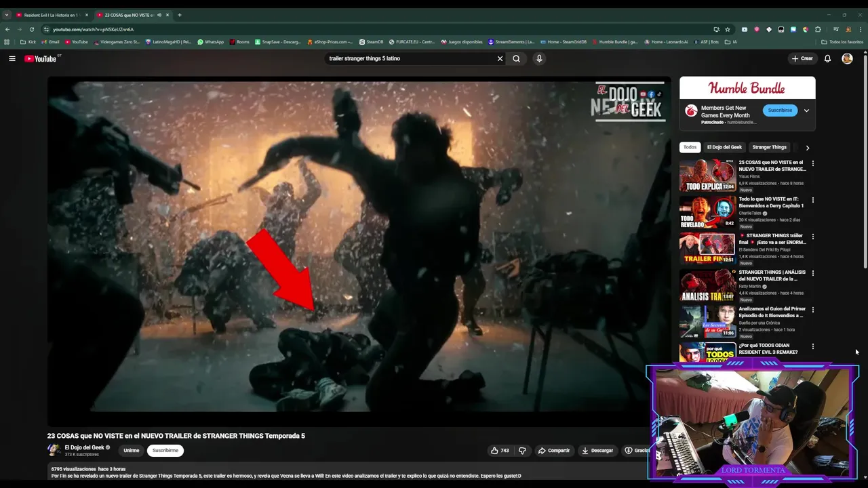Open the YouTube notifications bell
Viewport: 868px width, 488px height.
click(827, 58)
